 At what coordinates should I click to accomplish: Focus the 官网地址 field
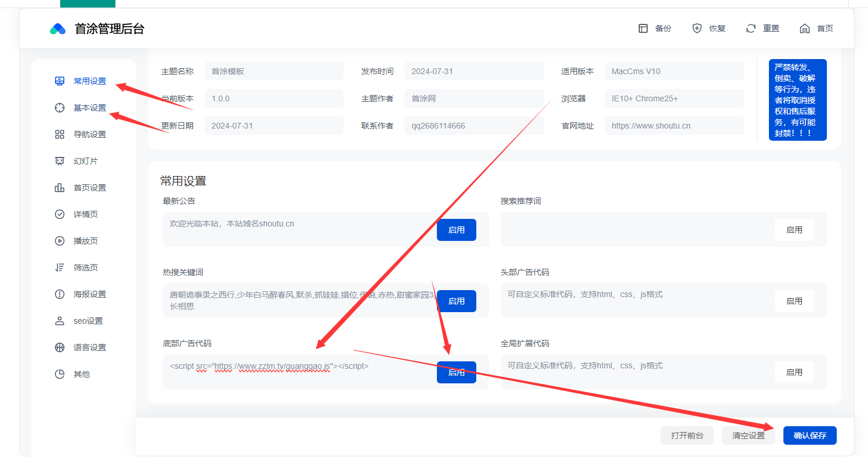[x=674, y=126]
